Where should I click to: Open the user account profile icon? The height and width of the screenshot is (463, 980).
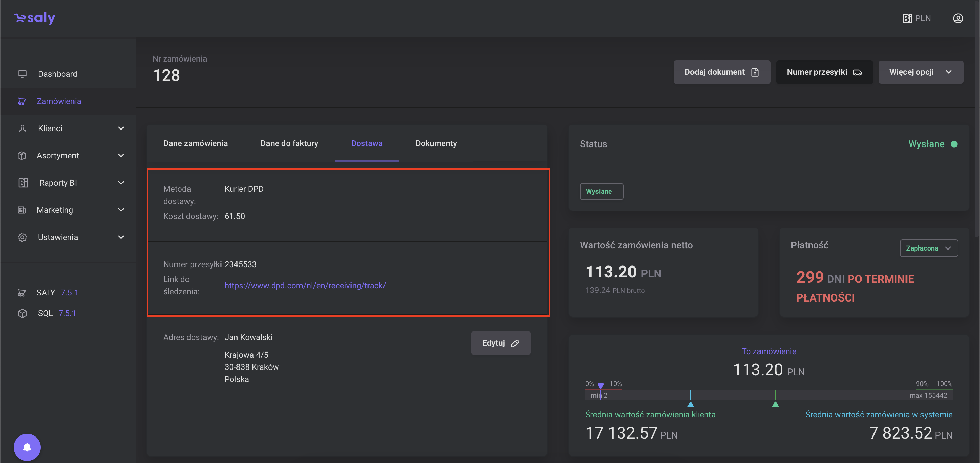[958, 18]
